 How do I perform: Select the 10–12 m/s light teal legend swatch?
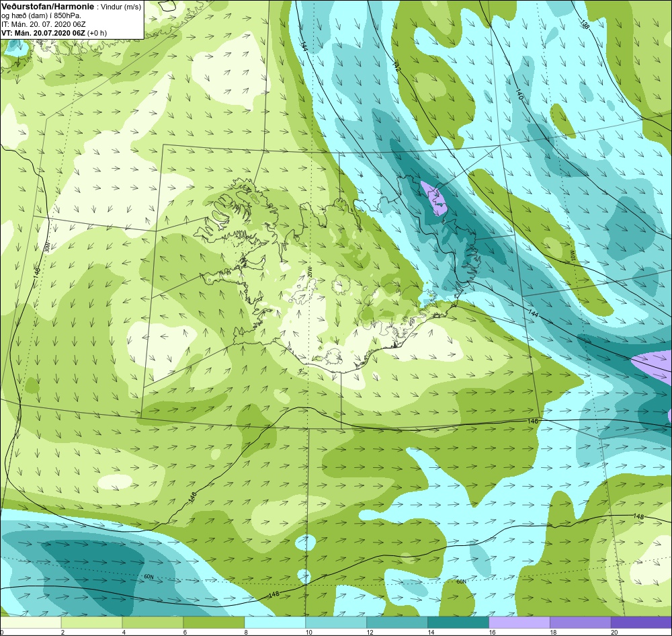pos(336,623)
